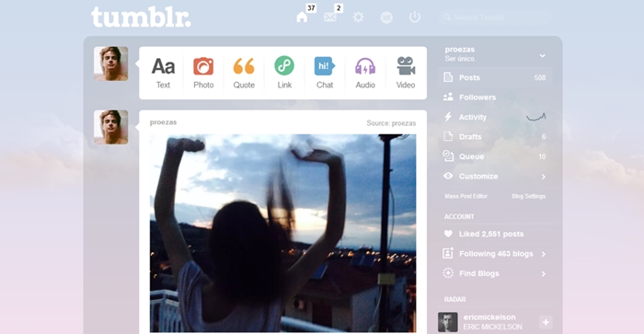
Task: Create a new Photo post
Action: pos(203,73)
